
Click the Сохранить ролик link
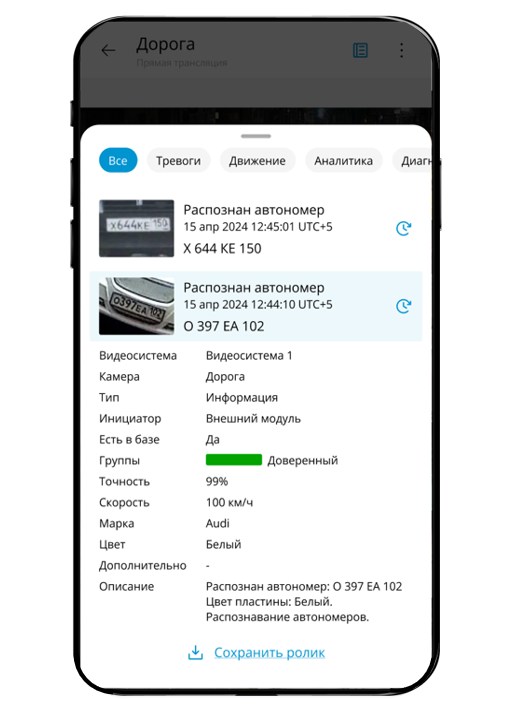(270, 653)
